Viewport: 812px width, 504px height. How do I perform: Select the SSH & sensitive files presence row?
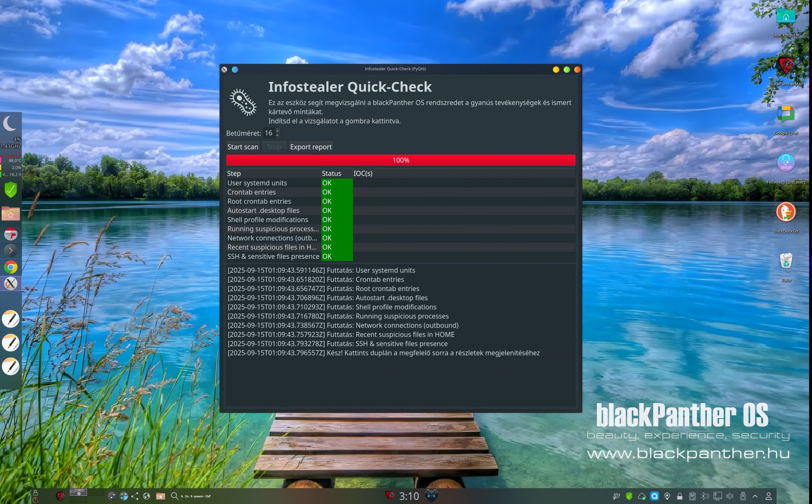[273, 257]
